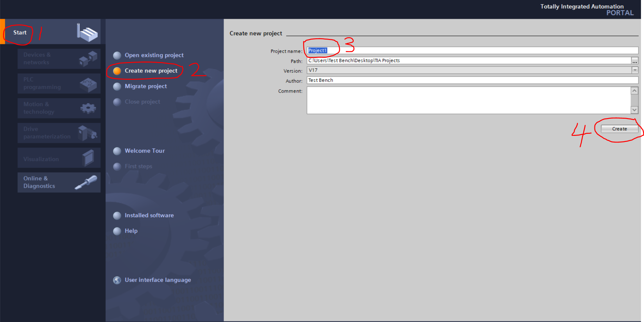The width and height of the screenshot is (644, 322).
Task: Click the PLC programming puzzle icon
Action: [88, 85]
